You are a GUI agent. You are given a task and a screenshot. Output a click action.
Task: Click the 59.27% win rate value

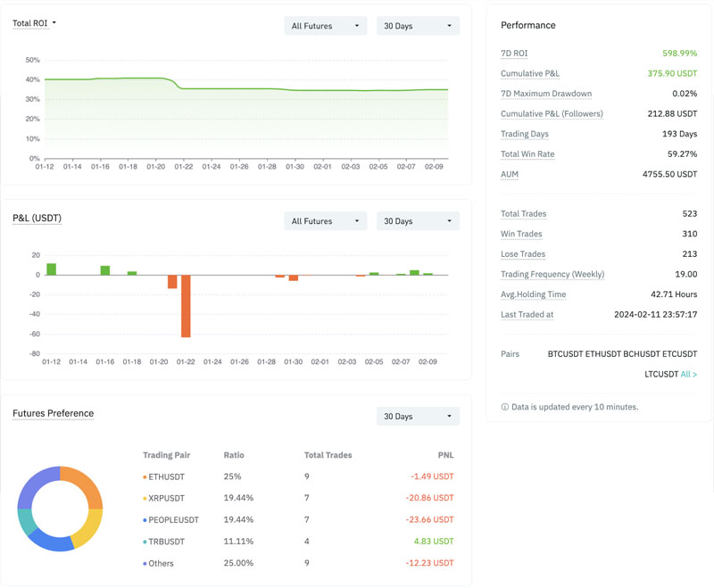(682, 153)
